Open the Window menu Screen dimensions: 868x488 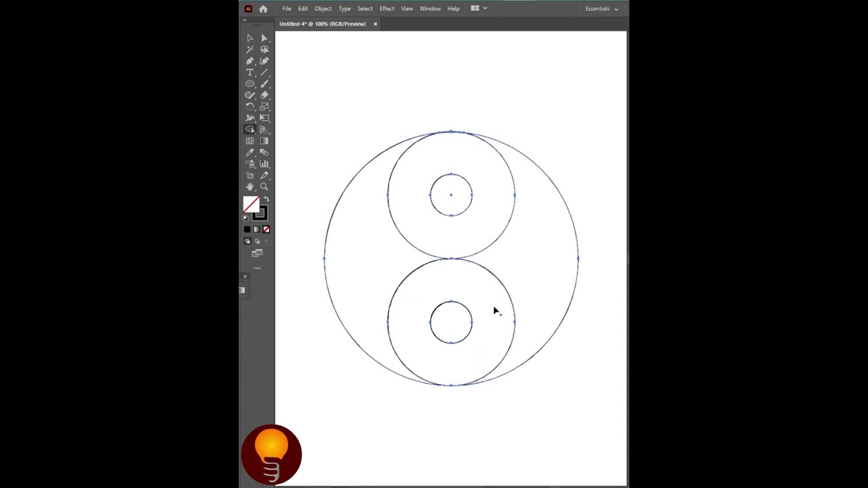tap(430, 9)
